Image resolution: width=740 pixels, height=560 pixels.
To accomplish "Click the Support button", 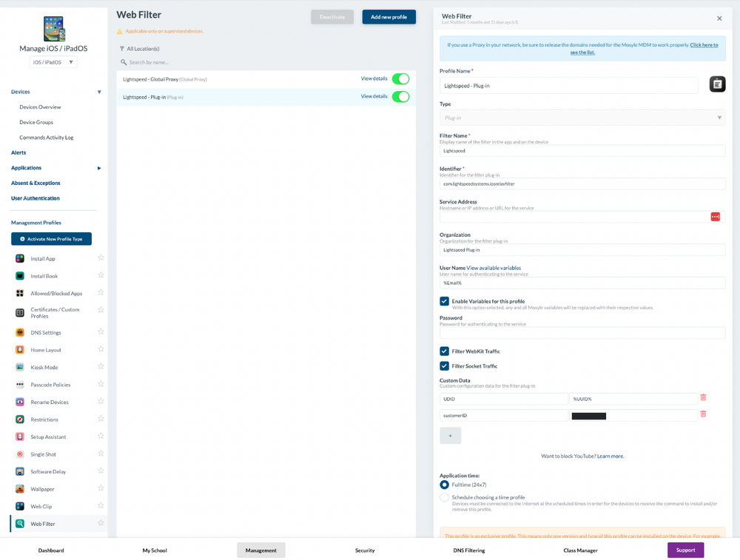I will coord(686,550).
